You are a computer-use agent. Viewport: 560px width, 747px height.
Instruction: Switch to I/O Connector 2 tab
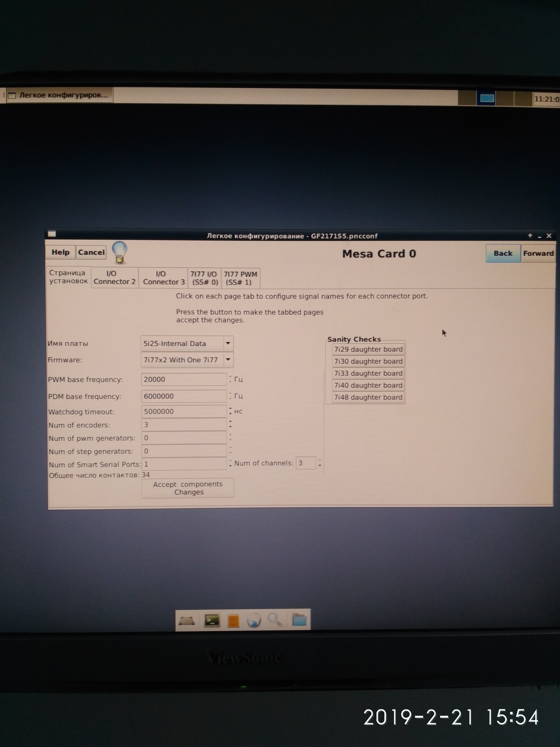[115, 278]
